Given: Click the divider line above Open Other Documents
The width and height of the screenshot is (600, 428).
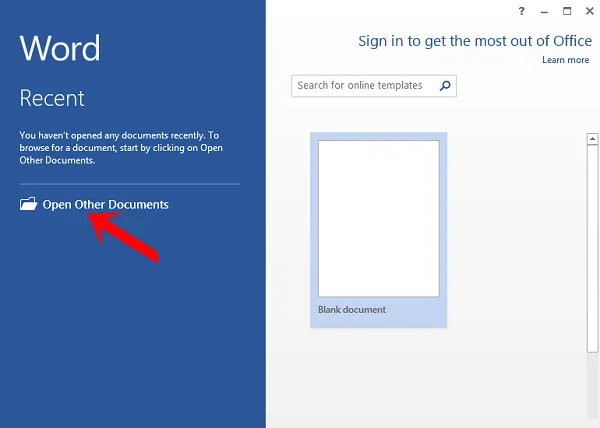Looking at the screenshot, I should click(x=130, y=184).
